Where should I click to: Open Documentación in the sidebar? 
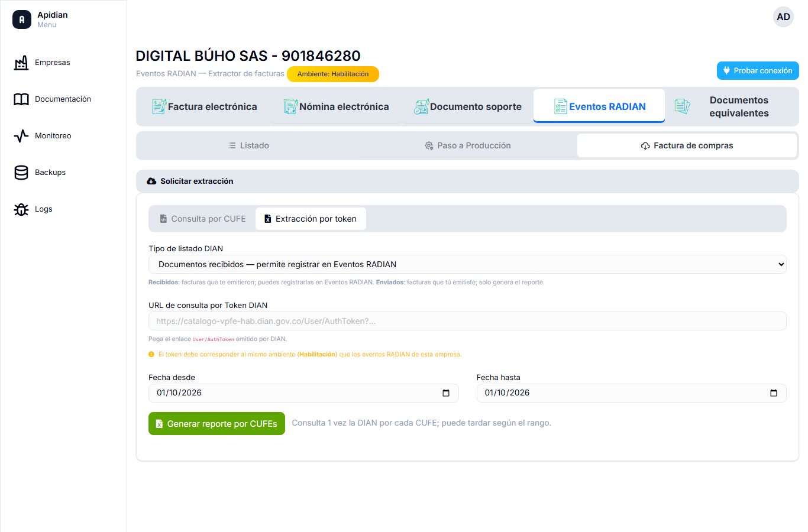(63, 99)
